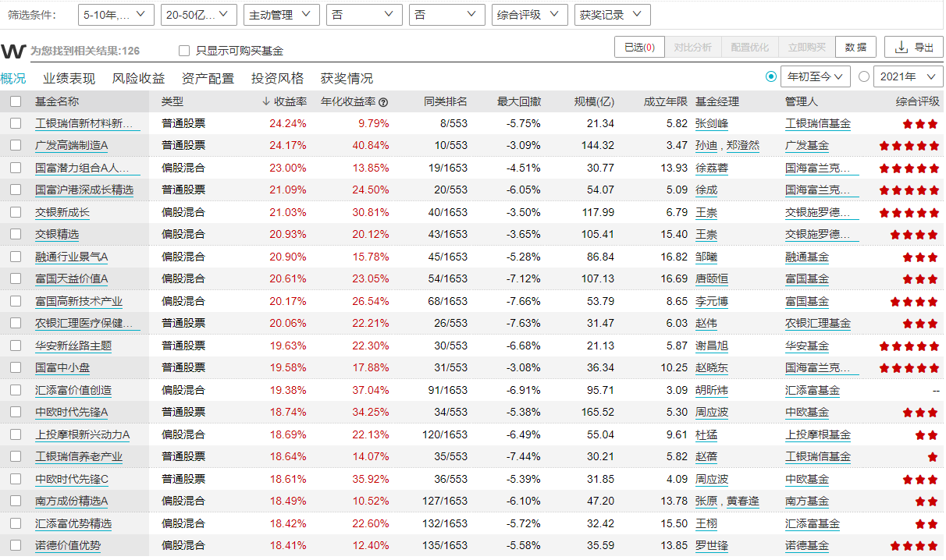946x560 pixels.
Task: Click the 最大回撤 column header
Action: tap(519, 101)
